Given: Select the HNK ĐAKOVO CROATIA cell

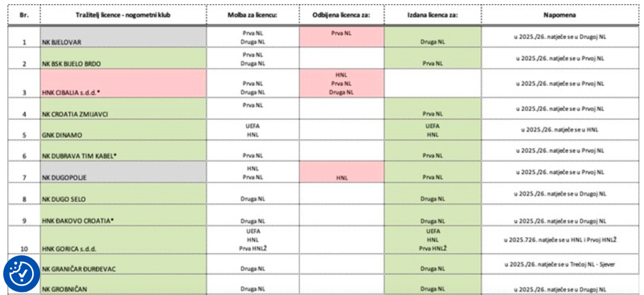Looking at the screenshot, I should tap(123, 215).
